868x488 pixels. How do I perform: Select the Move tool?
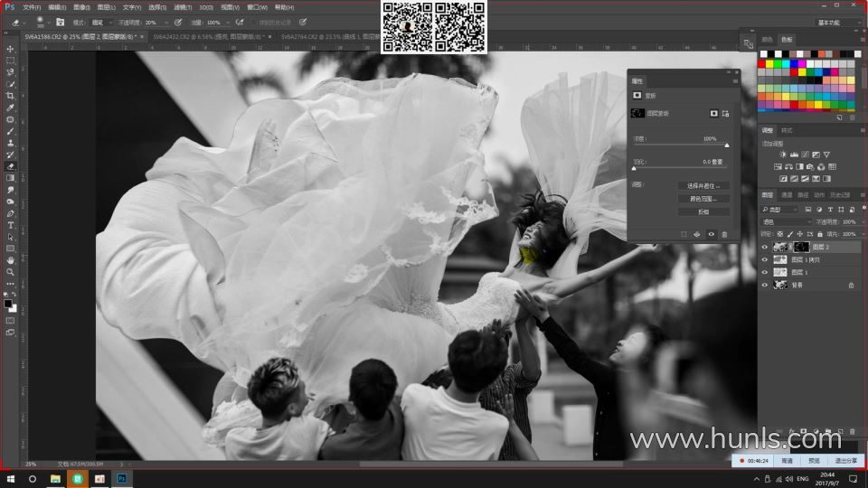[11, 49]
